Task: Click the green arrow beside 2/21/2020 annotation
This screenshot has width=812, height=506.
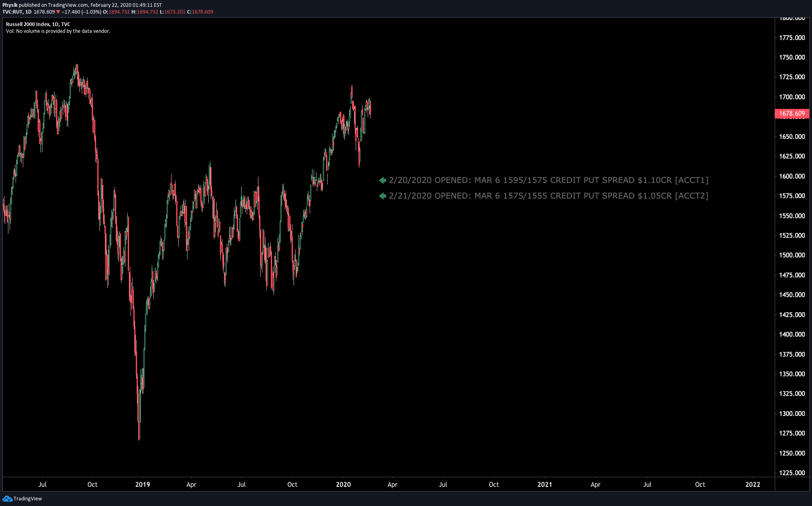Action: click(383, 196)
